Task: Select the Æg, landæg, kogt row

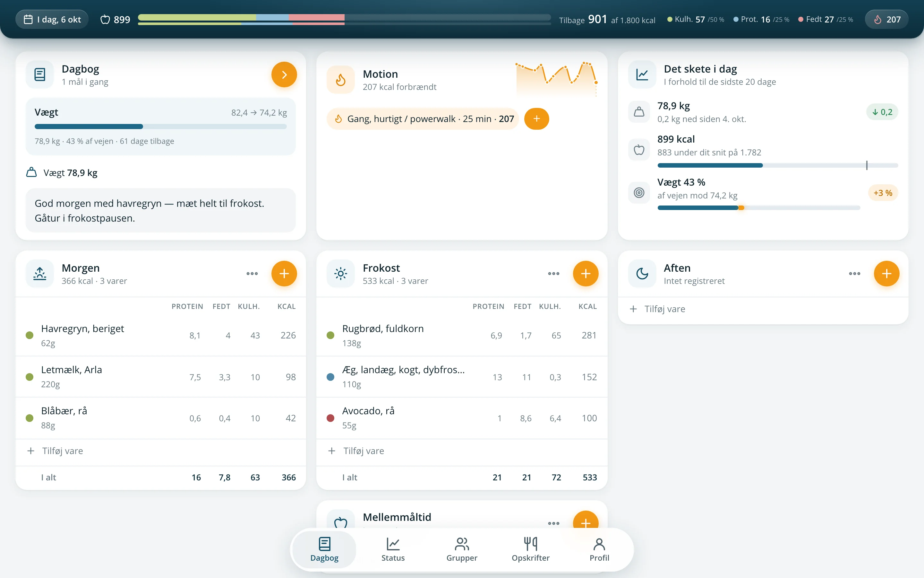Action: point(462,377)
